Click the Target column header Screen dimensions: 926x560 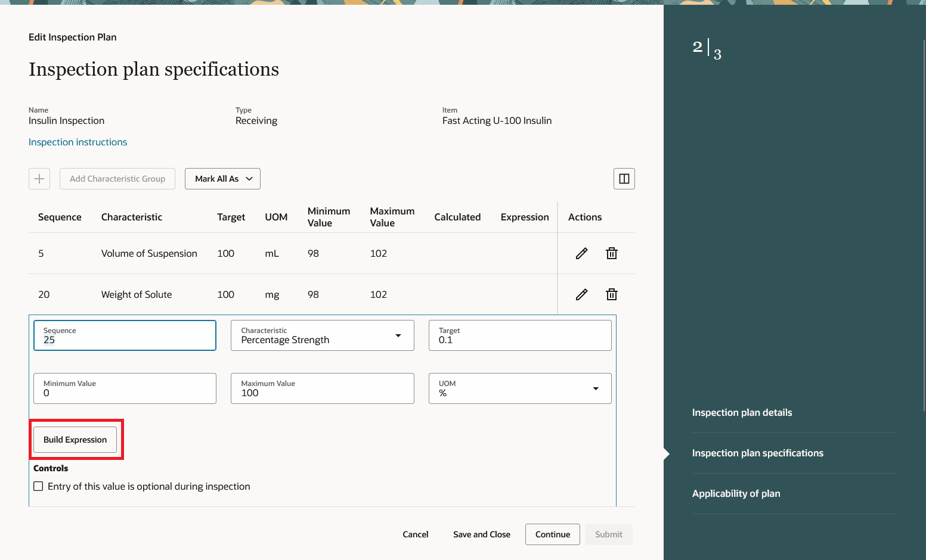click(231, 217)
